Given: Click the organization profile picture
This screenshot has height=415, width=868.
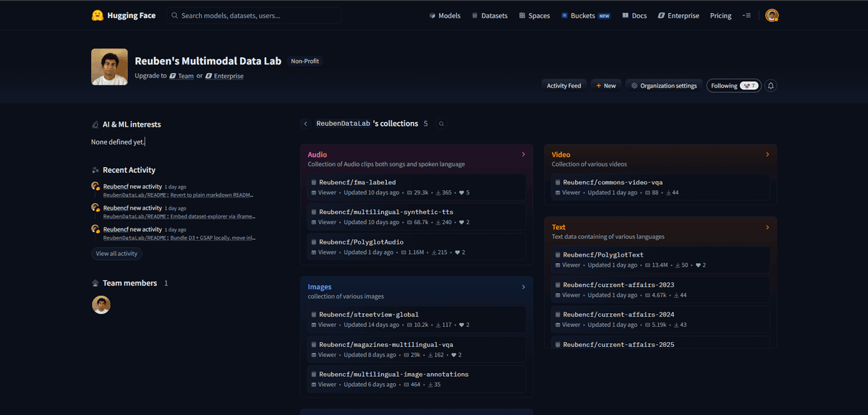Looking at the screenshot, I should click(109, 67).
